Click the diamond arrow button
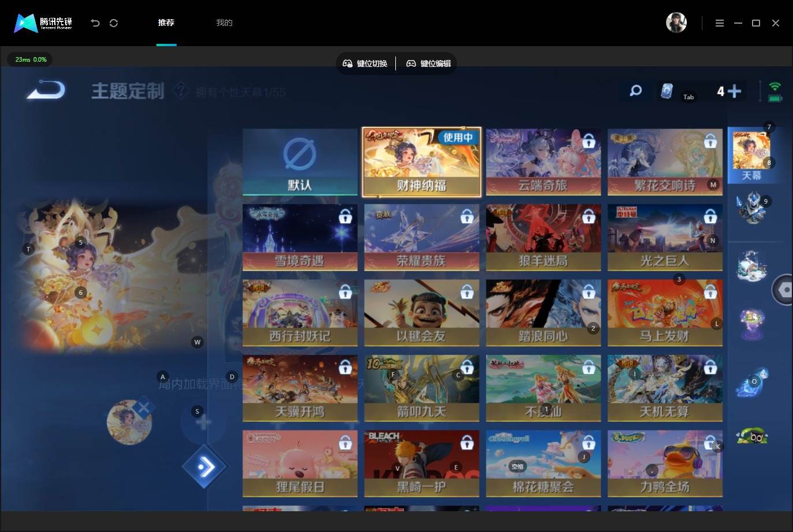The height and width of the screenshot is (532, 793). pos(204,466)
